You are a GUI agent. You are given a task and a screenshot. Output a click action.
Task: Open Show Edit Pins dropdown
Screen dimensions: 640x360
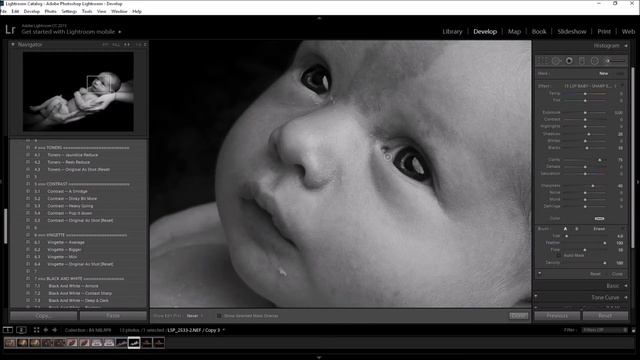click(195, 316)
